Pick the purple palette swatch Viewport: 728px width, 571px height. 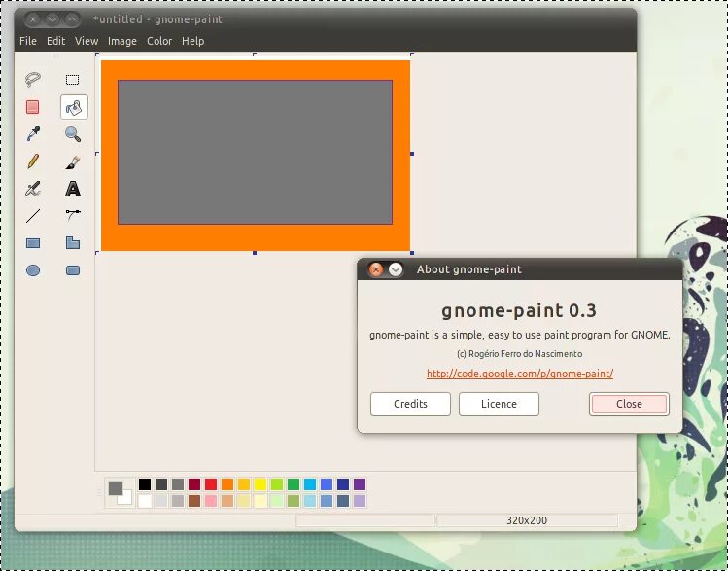coord(360,484)
